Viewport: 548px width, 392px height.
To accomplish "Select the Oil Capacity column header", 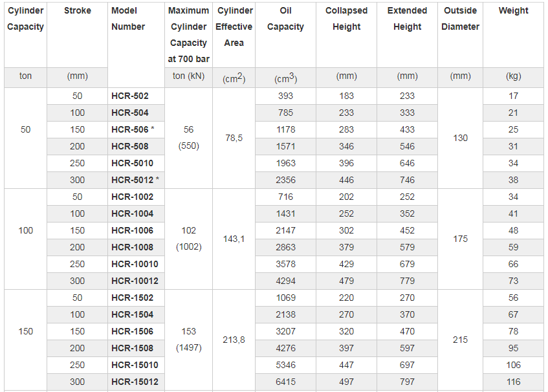I will tap(285, 19).
